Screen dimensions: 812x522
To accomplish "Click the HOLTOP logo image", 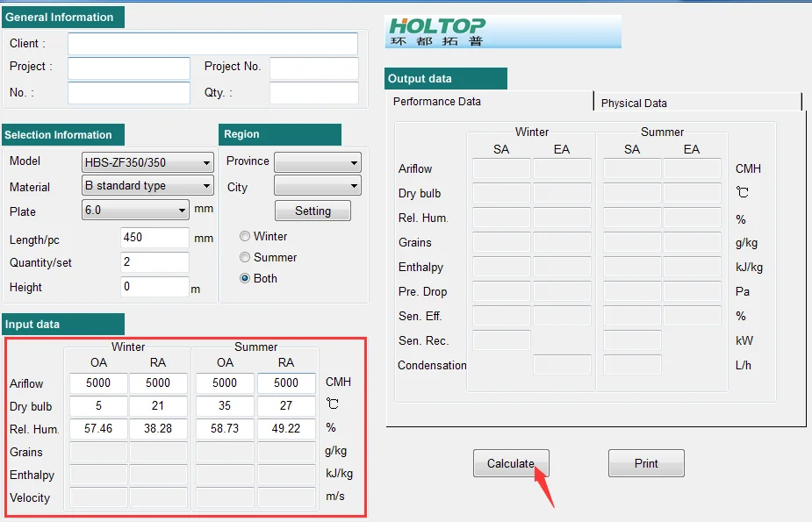I will point(503,32).
